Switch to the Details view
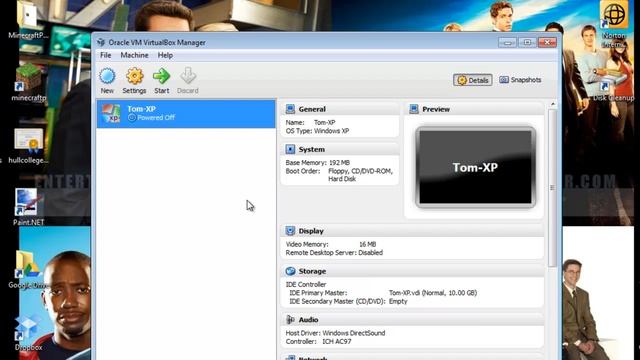The height and width of the screenshot is (360, 640). 473,80
